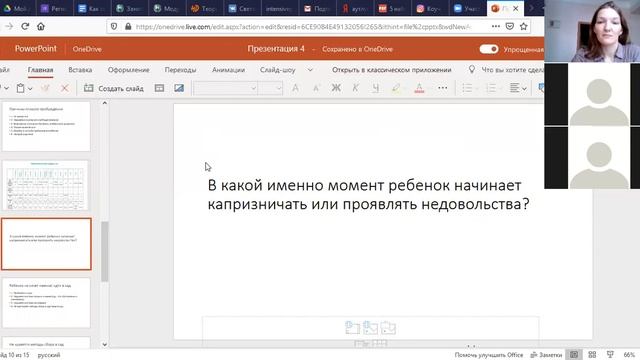The height and width of the screenshot is (360, 640).
Task: Click the Format Painter icon
Action: (45, 88)
